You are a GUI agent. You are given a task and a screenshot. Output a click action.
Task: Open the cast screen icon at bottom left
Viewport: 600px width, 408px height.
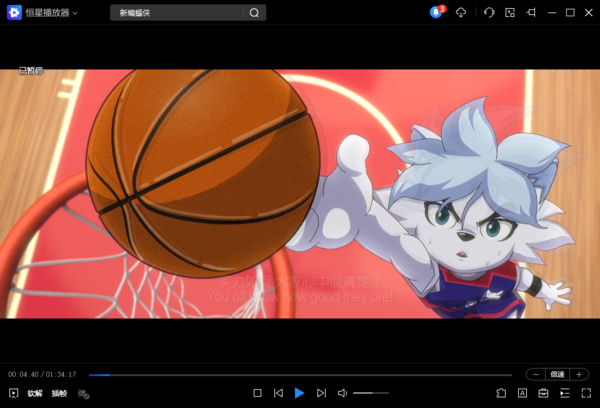(x=13, y=393)
